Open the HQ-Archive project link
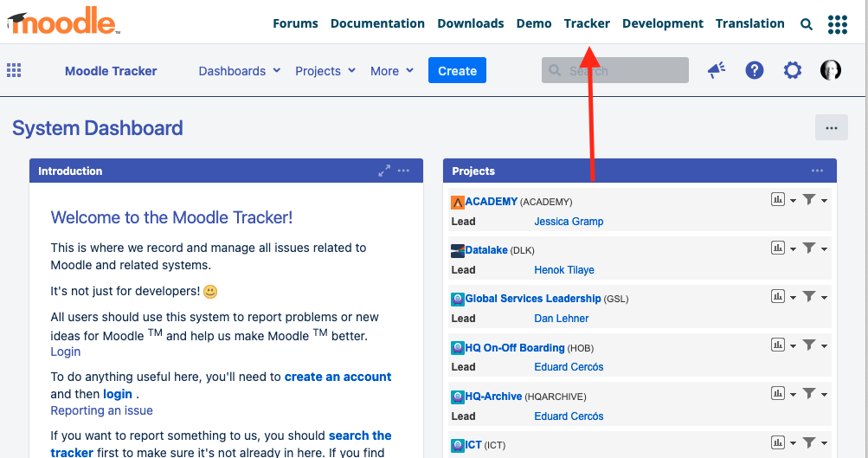The width and height of the screenshot is (868, 458). click(x=493, y=397)
